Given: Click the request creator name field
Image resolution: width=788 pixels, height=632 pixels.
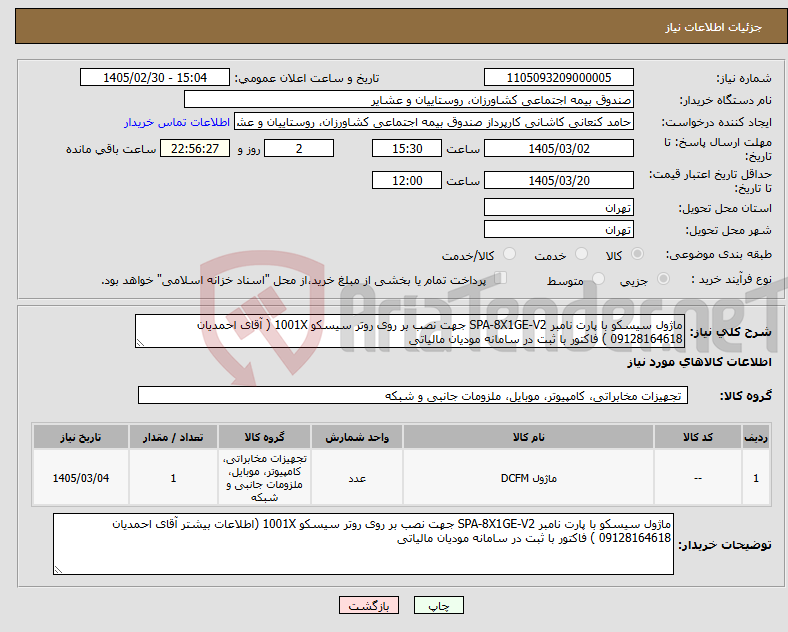Looking at the screenshot, I should (434, 122).
